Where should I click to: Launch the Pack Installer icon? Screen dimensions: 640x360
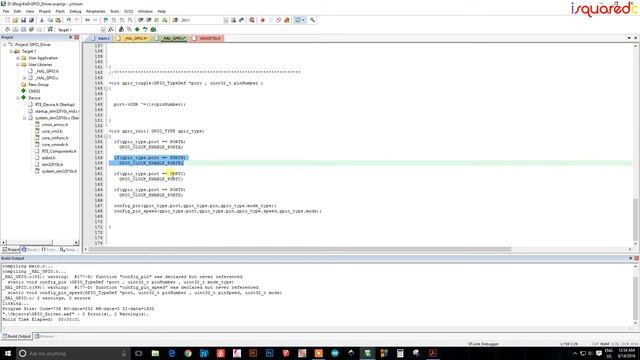click(153, 29)
